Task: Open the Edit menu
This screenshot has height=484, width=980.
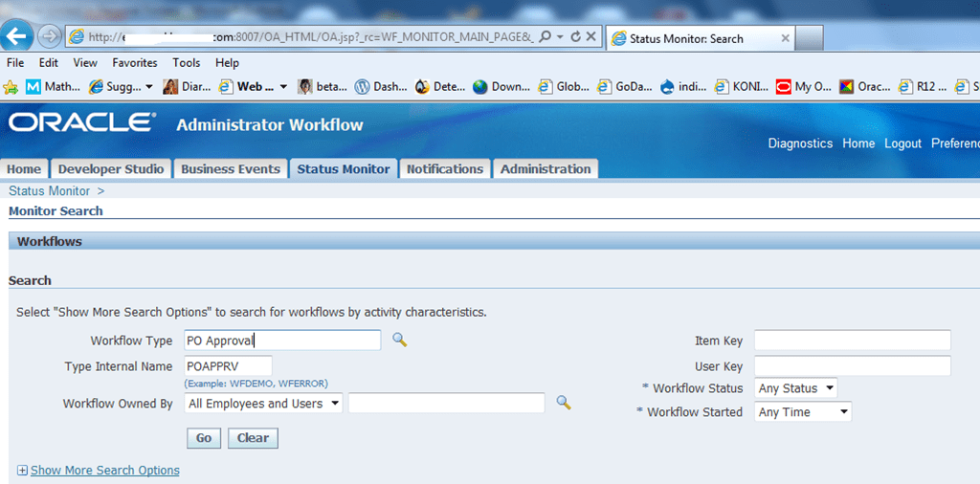Action: (x=48, y=63)
